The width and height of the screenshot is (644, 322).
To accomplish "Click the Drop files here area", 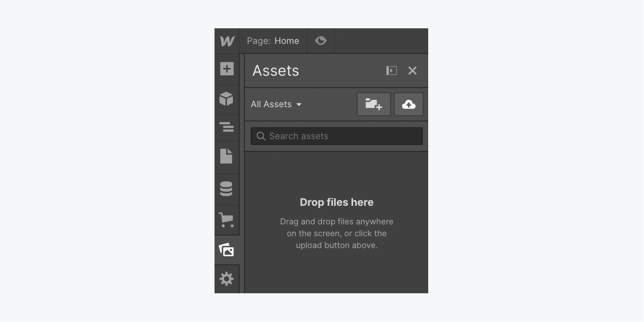I will coord(336,202).
